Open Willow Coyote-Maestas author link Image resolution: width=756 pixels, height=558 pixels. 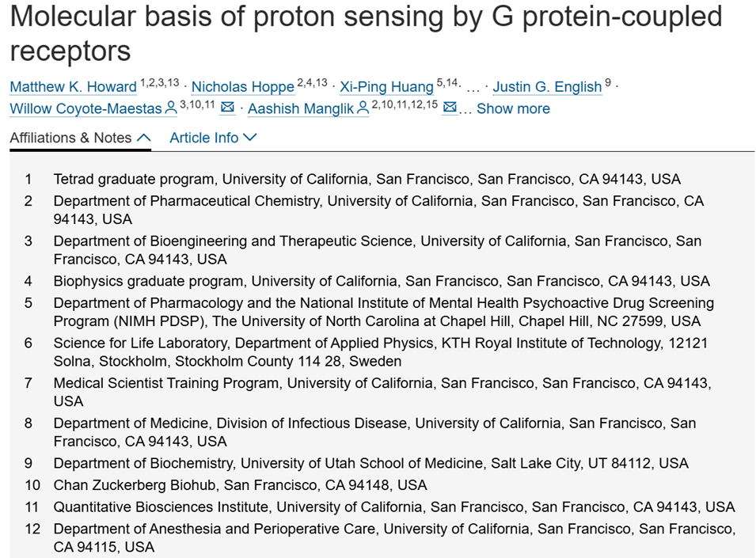point(85,108)
